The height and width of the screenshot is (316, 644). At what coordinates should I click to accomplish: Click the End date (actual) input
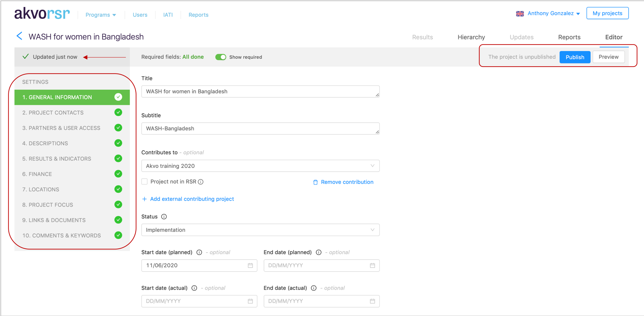(x=321, y=301)
